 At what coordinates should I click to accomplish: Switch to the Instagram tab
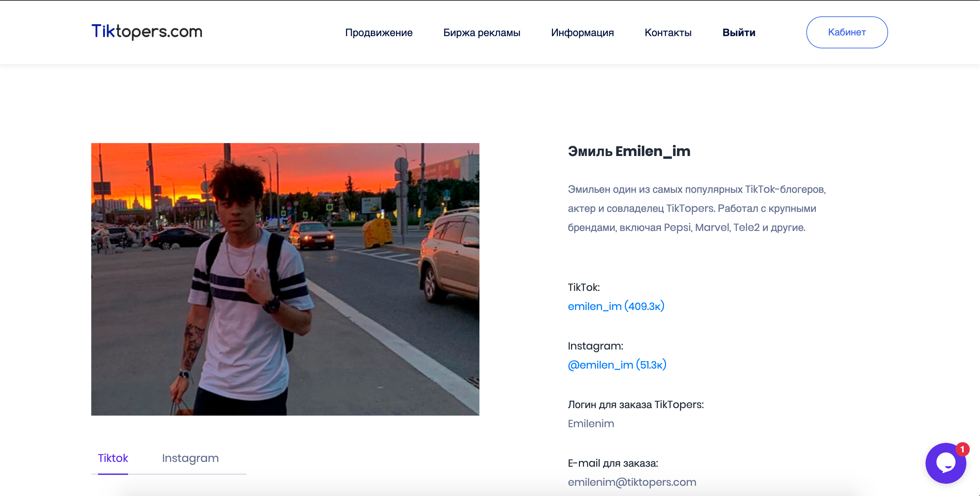190,458
